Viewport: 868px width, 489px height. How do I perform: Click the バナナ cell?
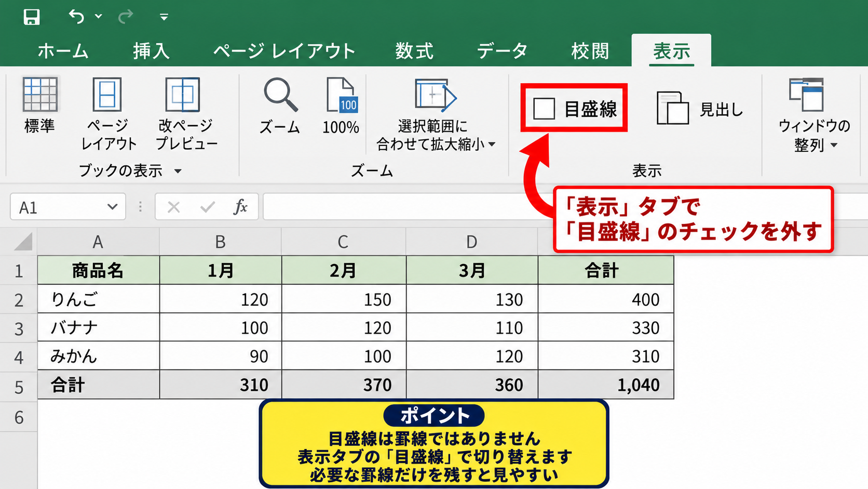tap(99, 327)
